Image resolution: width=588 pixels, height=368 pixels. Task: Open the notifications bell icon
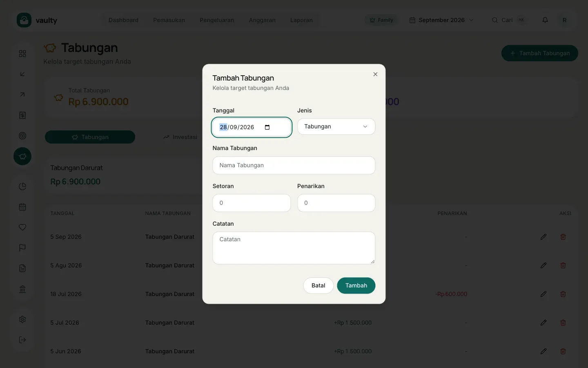545,20
